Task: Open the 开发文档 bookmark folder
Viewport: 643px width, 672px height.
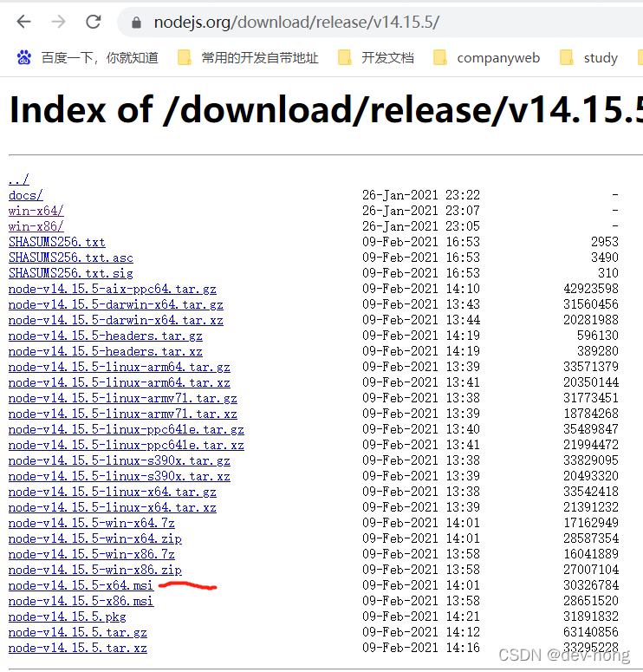Action: (x=376, y=57)
